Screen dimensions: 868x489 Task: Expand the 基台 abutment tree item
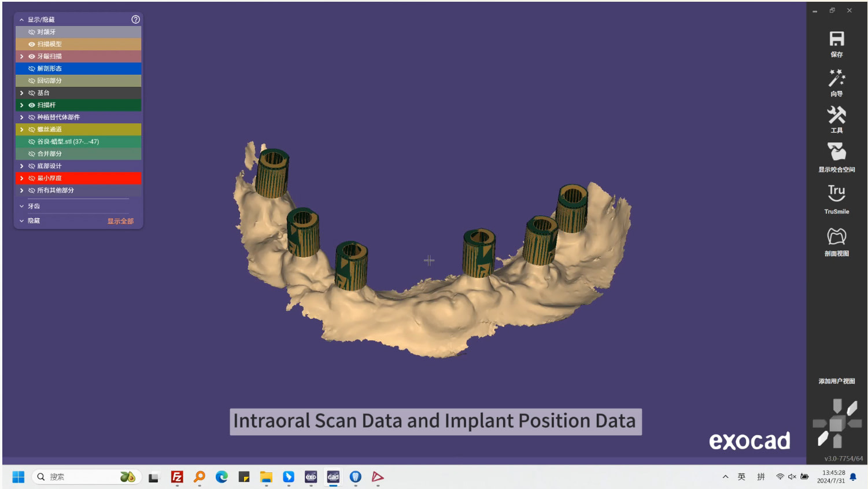click(21, 93)
